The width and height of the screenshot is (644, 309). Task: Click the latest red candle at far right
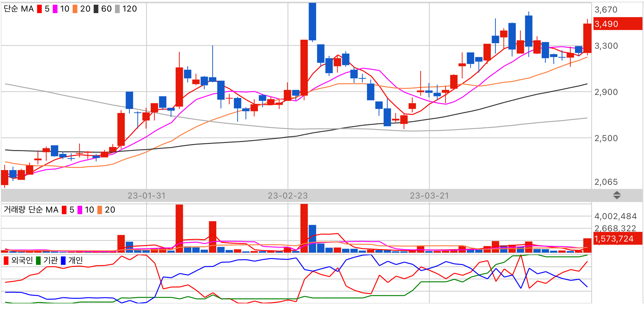tap(587, 38)
